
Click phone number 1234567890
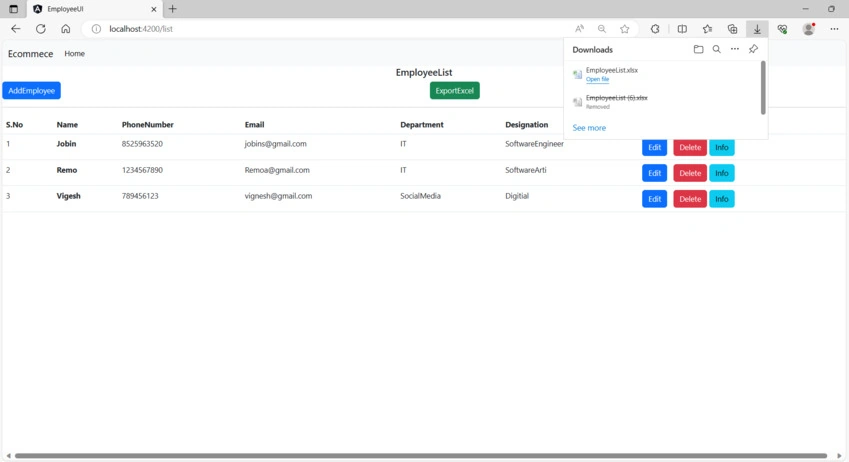pyautogui.click(x=142, y=170)
